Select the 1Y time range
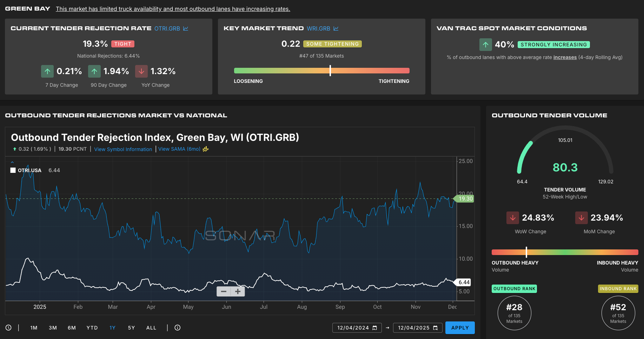Viewport: 644px width, 339px height. pyautogui.click(x=112, y=328)
